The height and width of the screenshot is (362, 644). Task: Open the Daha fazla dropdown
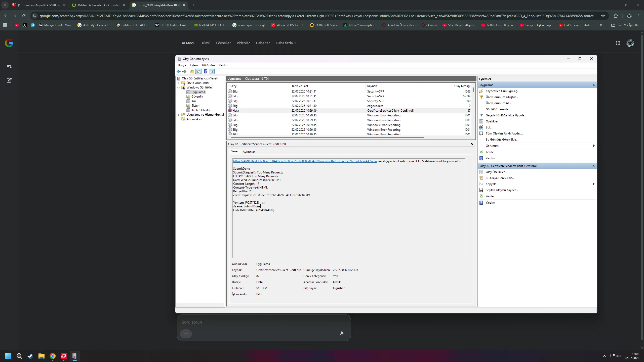point(286,43)
